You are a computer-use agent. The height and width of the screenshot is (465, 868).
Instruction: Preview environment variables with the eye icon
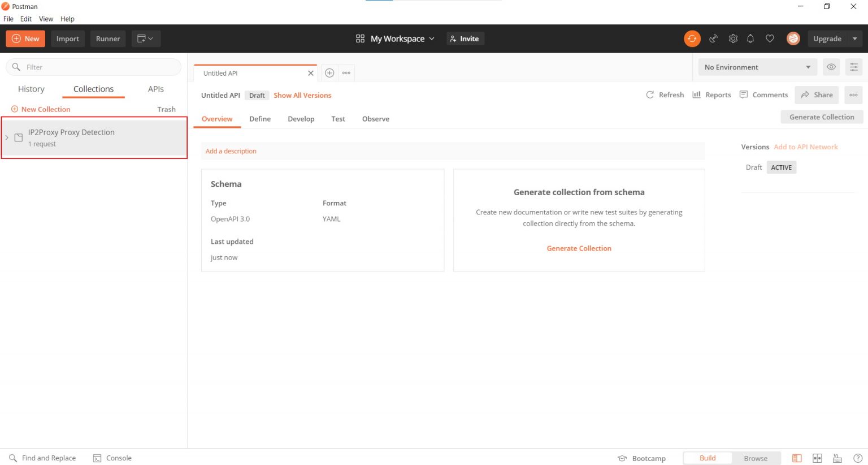[x=831, y=67]
